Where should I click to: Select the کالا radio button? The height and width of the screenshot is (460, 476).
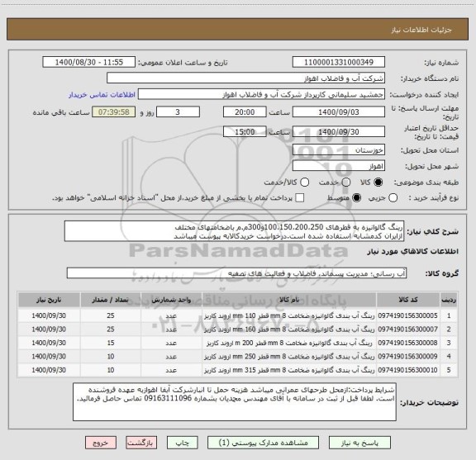coord(378,182)
